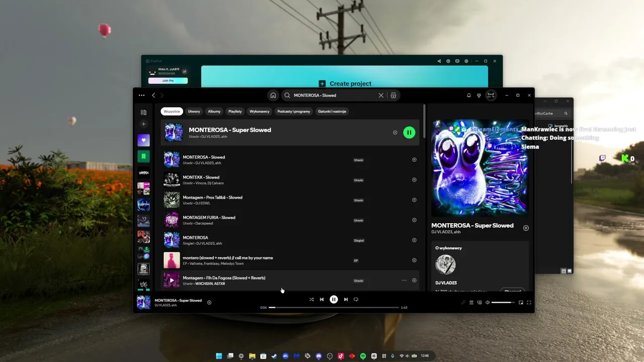Screen dimensions: 644x362
Task: Select the Wykonawcy filter
Action: point(260,111)
